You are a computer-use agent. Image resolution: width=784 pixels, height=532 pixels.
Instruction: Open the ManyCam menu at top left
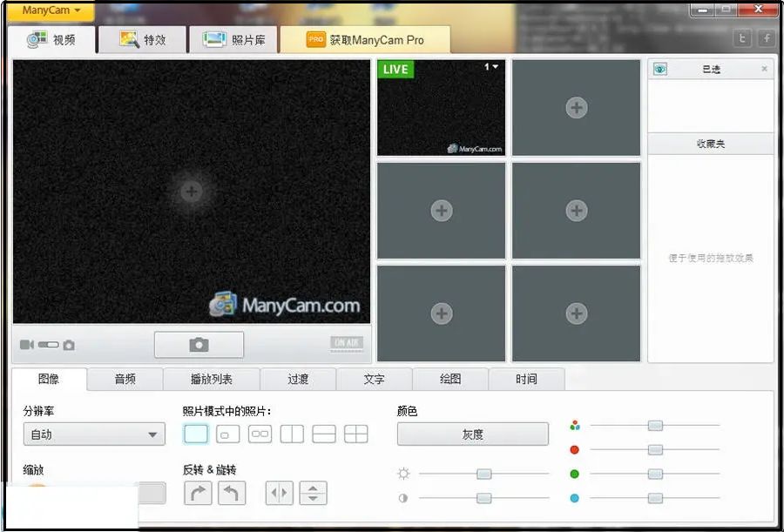tap(48, 11)
